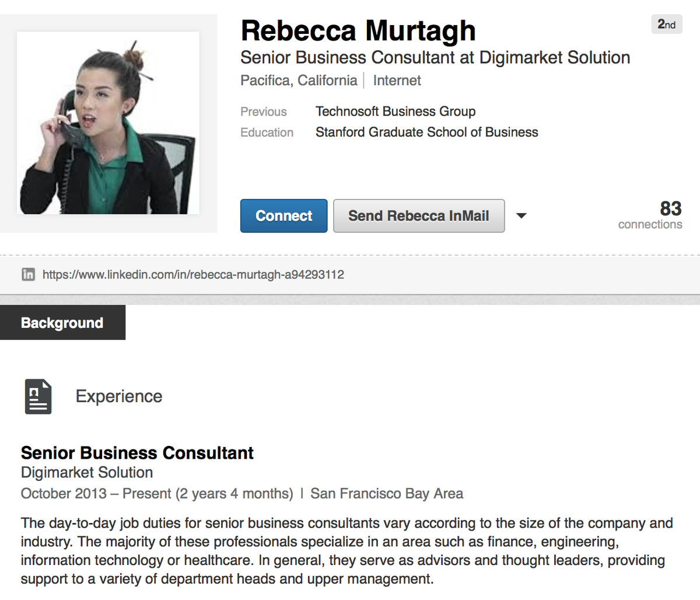
Task: Open Technosoft Business Group previous employer
Action: (395, 111)
